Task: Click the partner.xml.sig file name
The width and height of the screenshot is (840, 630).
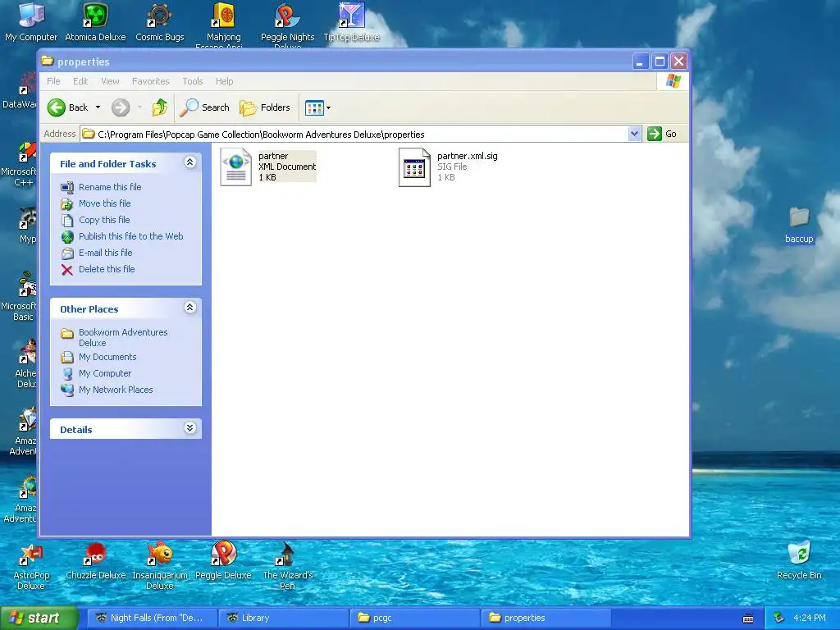Action: (467, 156)
